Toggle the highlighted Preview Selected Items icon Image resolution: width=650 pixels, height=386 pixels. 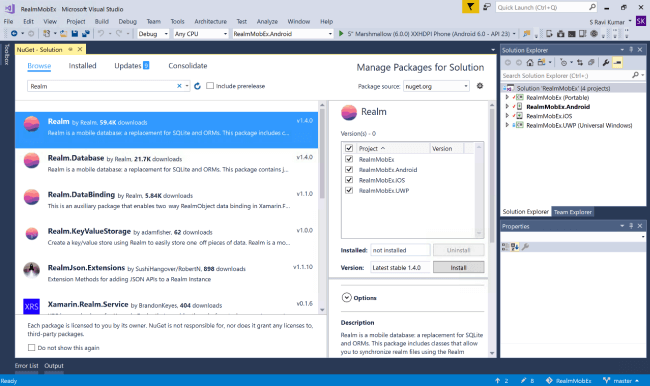coord(617,63)
